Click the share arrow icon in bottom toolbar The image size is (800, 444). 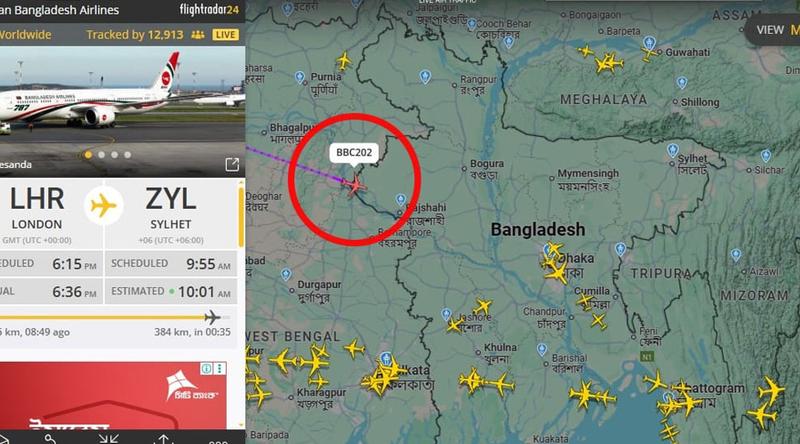(x=163, y=439)
